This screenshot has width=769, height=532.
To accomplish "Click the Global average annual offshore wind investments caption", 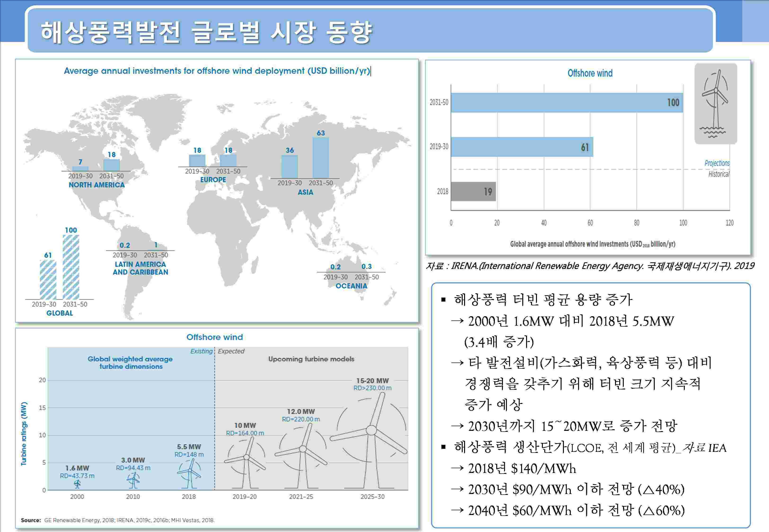I will (x=593, y=244).
